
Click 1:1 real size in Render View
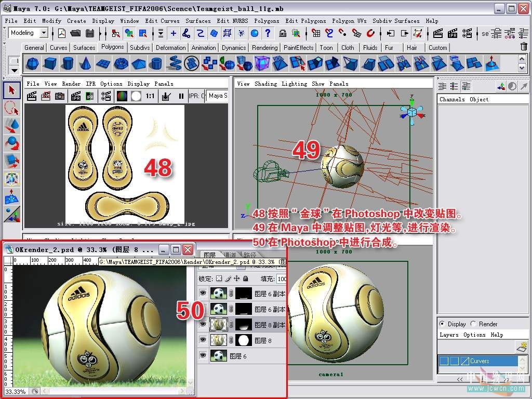pos(150,96)
